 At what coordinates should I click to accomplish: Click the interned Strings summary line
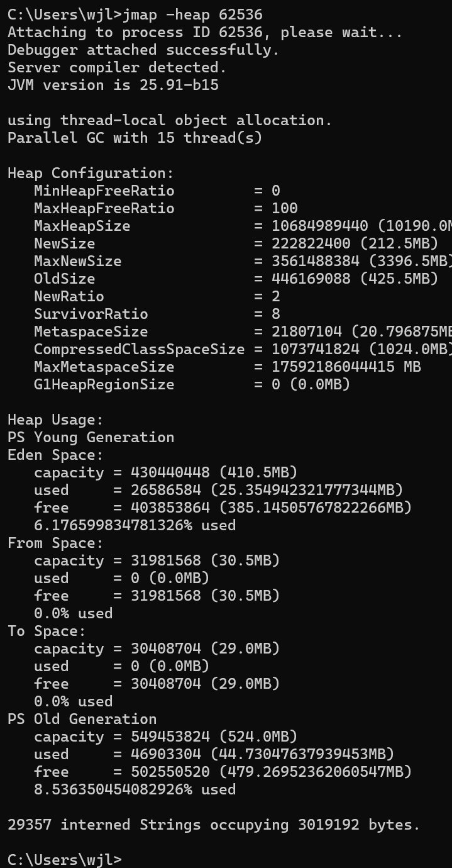214,825
